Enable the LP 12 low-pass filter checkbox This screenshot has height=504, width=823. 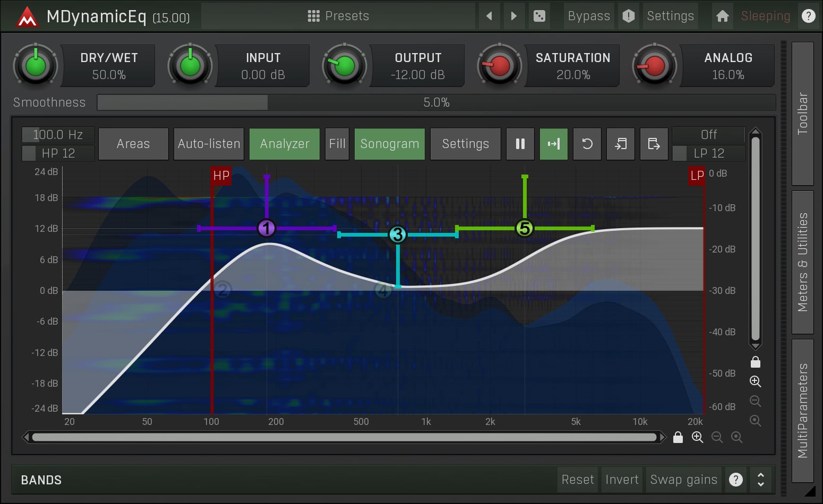[680, 153]
